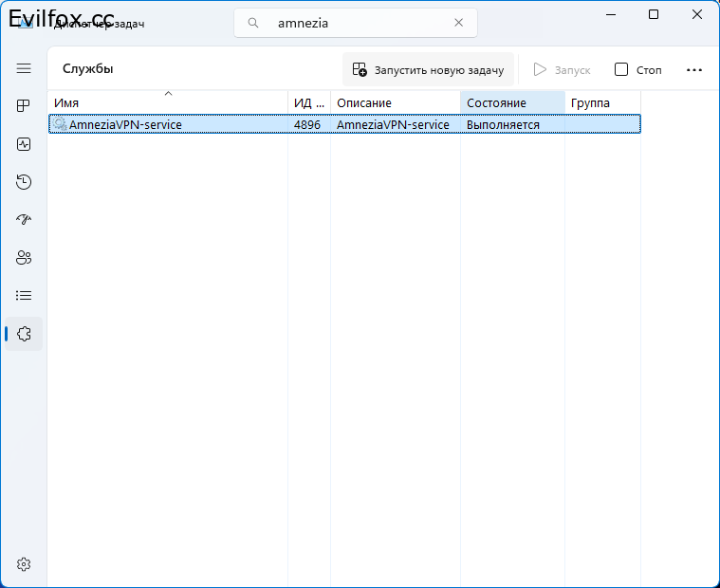Stop the service with 'Стоп' button
Viewport: 720px width, 588px height.
tap(638, 70)
